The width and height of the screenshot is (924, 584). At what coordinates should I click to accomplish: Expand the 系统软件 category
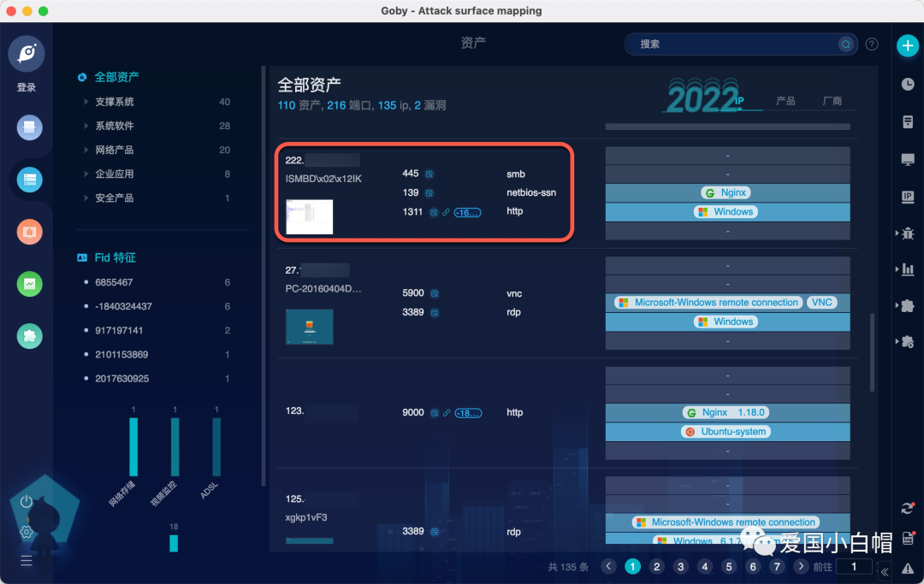[86, 126]
